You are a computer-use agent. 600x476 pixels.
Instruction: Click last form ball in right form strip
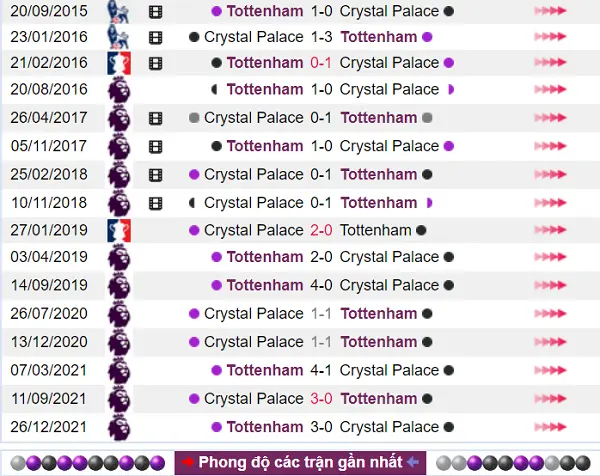coord(583,463)
